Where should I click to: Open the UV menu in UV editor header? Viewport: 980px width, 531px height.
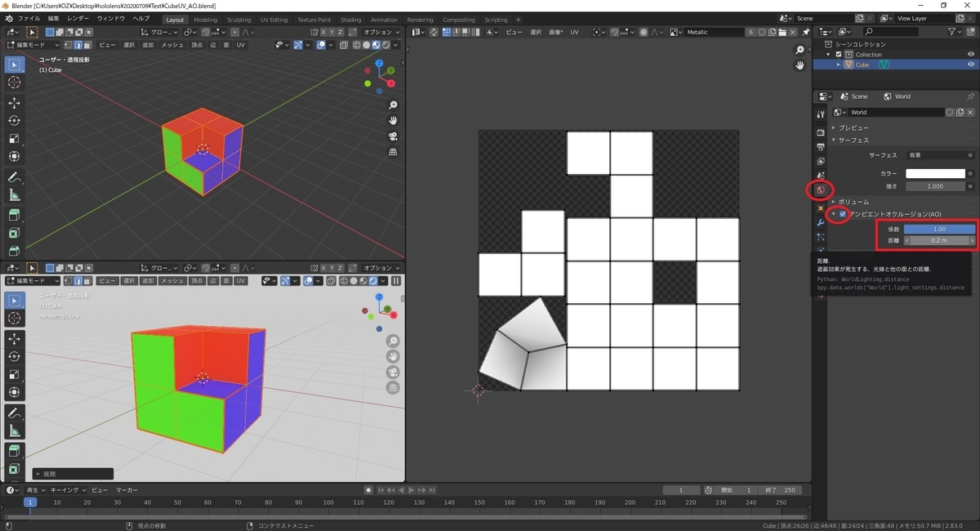(x=574, y=32)
